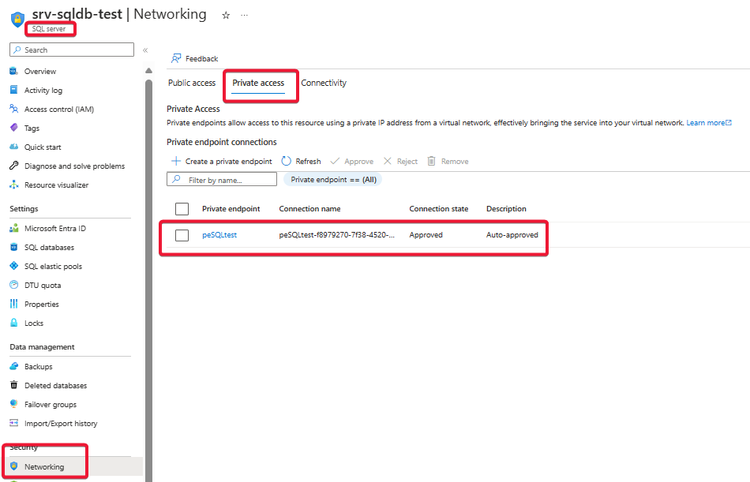Click the Tags icon
This screenshot has height=482, width=750.
[14, 128]
